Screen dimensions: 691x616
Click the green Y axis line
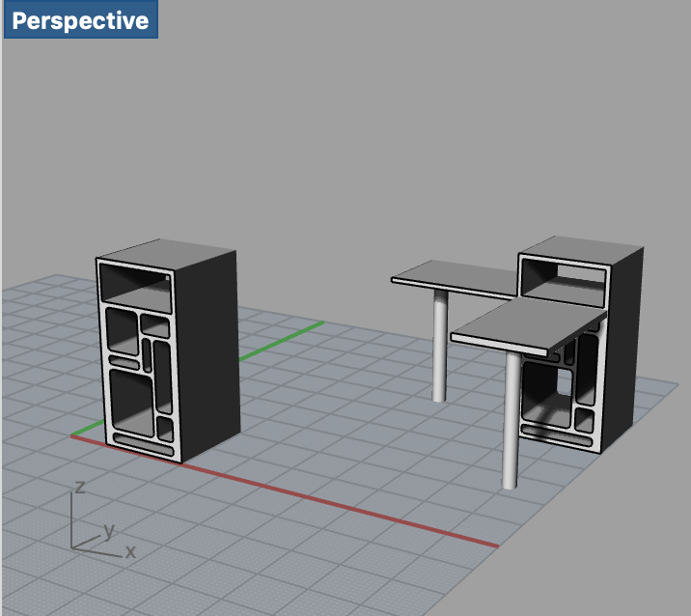click(x=282, y=341)
